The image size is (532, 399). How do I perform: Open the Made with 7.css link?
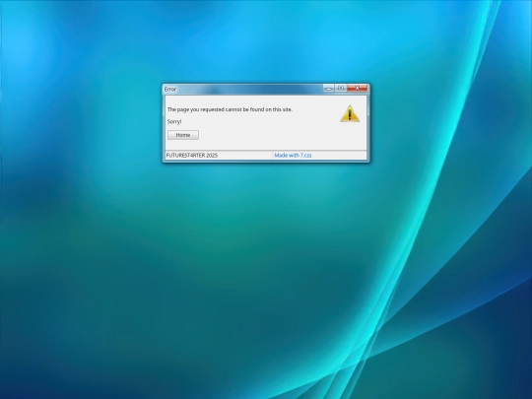pos(293,156)
